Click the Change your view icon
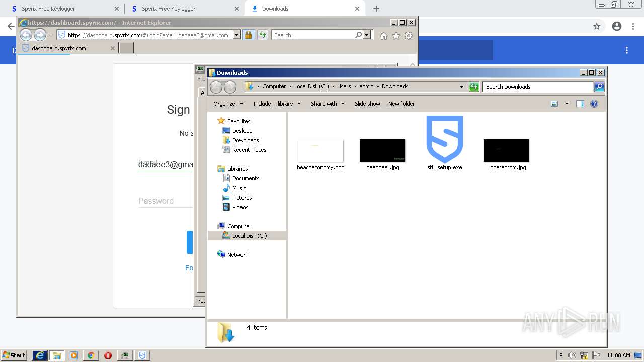 click(554, 104)
